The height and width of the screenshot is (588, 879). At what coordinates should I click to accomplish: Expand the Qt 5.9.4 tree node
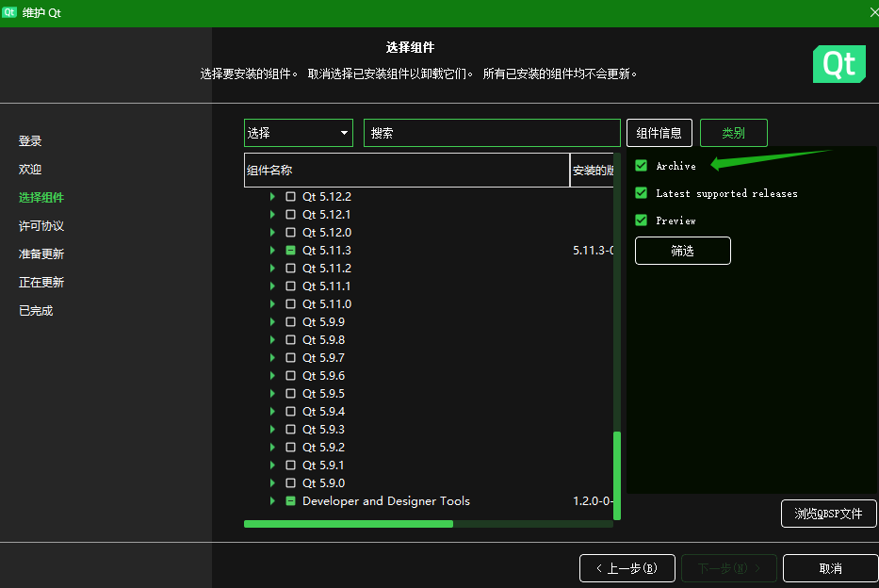point(272,412)
